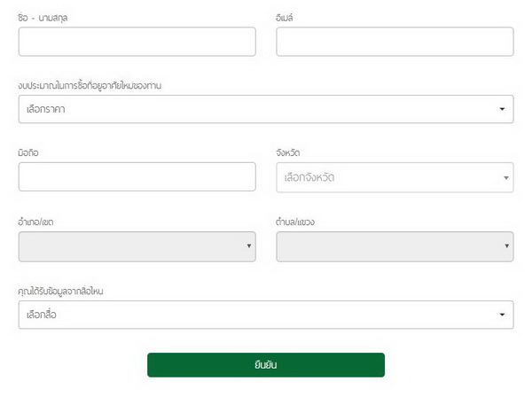532x397 pixels.
Task: Click the มือถือ mobile number field
Action: (137, 177)
